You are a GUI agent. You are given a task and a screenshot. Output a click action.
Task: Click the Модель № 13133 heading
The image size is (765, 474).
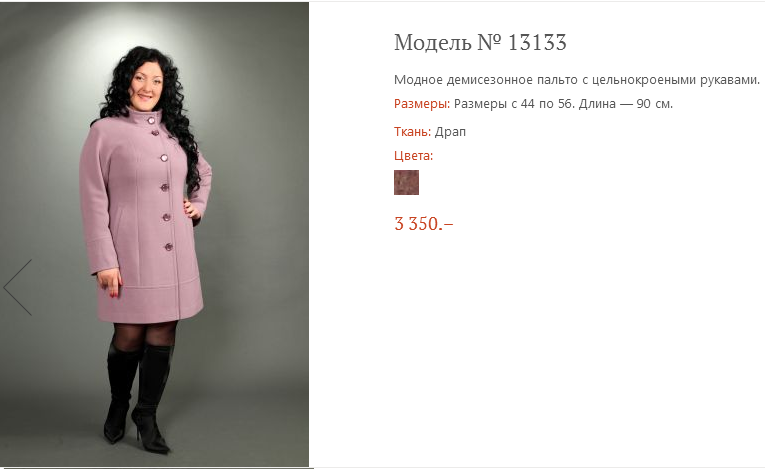[x=480, y=42]
